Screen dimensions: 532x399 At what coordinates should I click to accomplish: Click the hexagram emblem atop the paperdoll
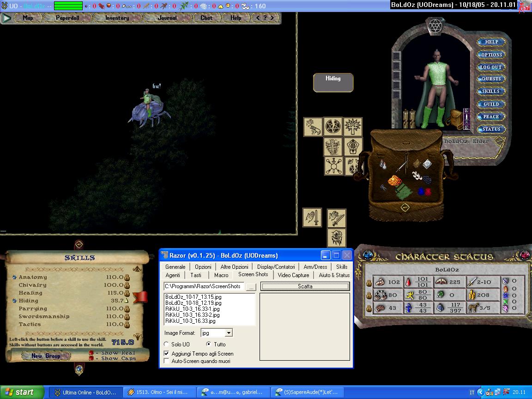click(435, 26)
